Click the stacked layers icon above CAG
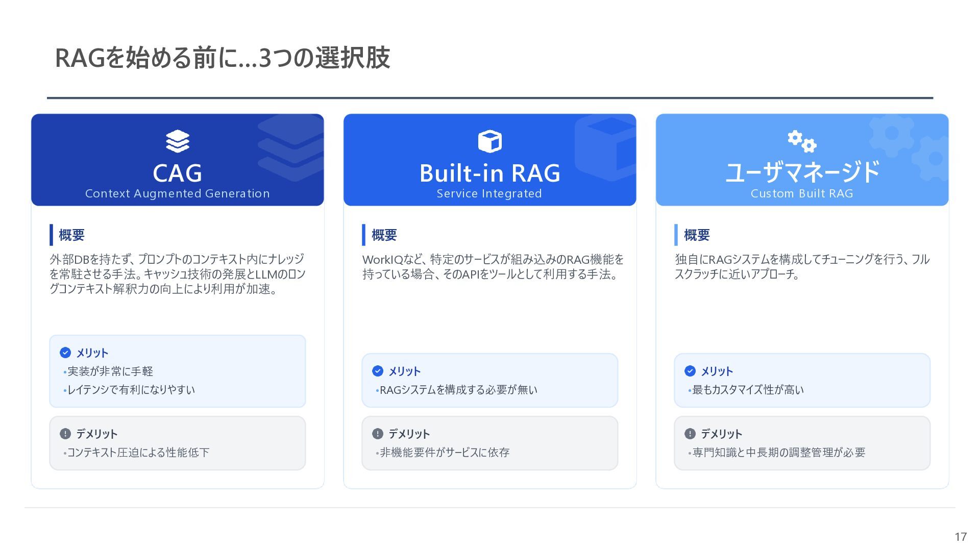Screen dimensions: 980x551 point(177,141)
